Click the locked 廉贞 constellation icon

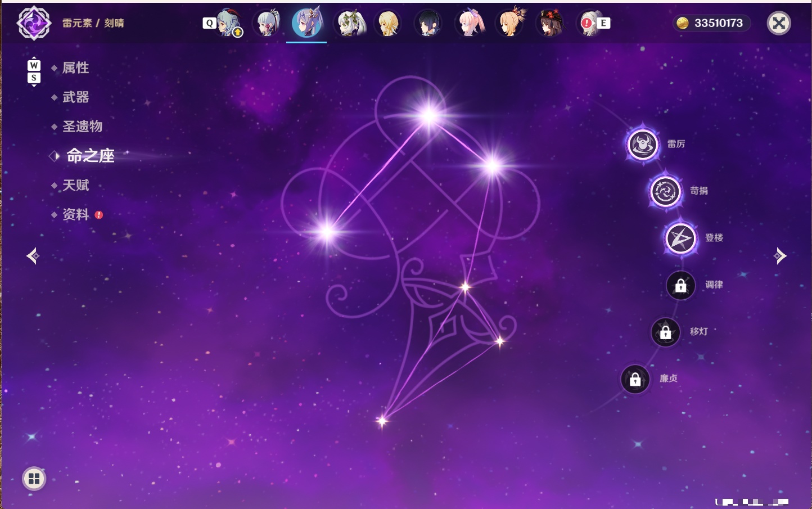pyautogui.click(x=635, y=379)
